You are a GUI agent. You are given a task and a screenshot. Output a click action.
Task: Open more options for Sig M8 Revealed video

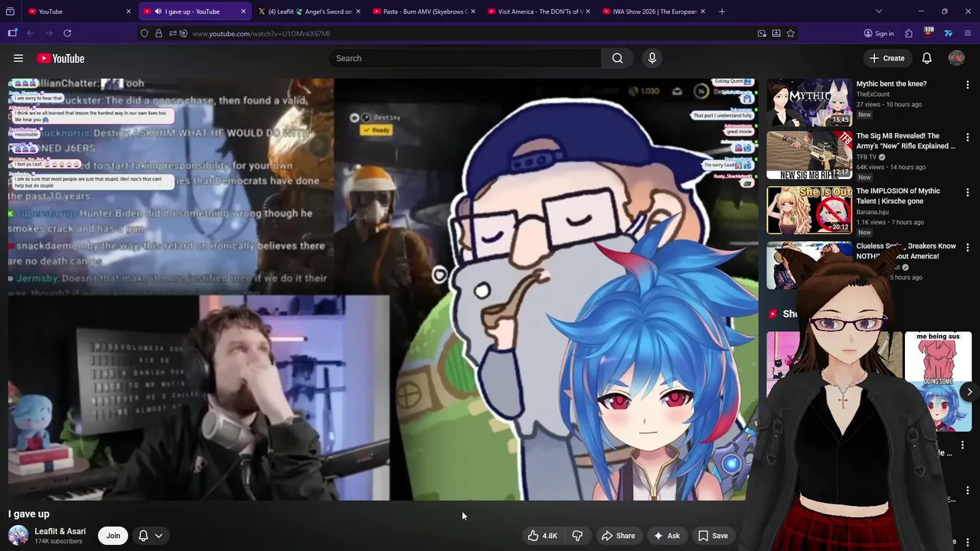[968, 138]
